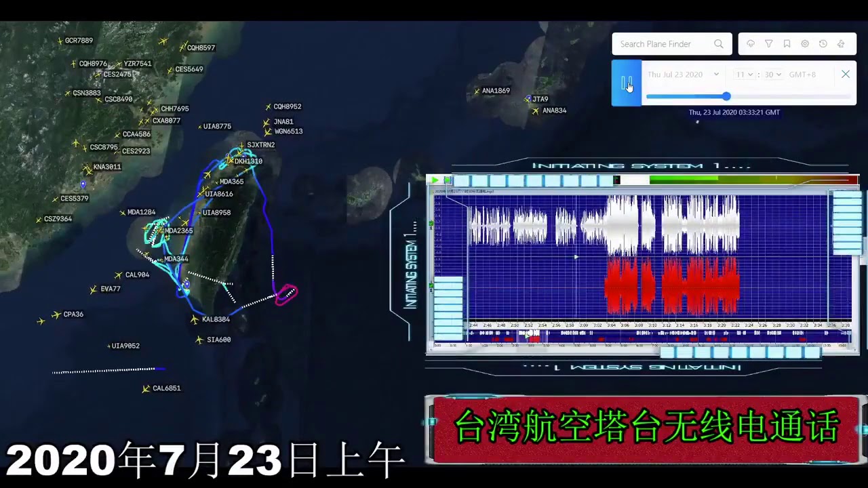Click the green square button beside play
The width and height of the screenshot is (868, 488).
(447, 180)
